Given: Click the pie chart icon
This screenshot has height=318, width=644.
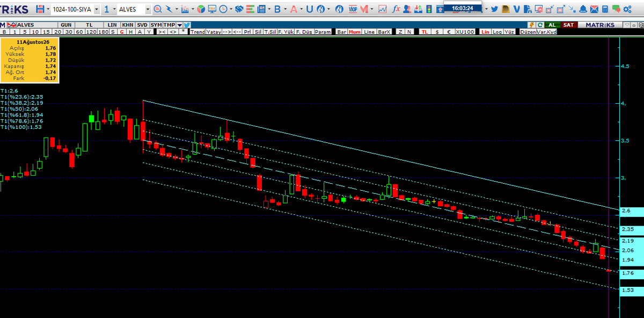Looking at the screenshot, I should tap(201, 9).
